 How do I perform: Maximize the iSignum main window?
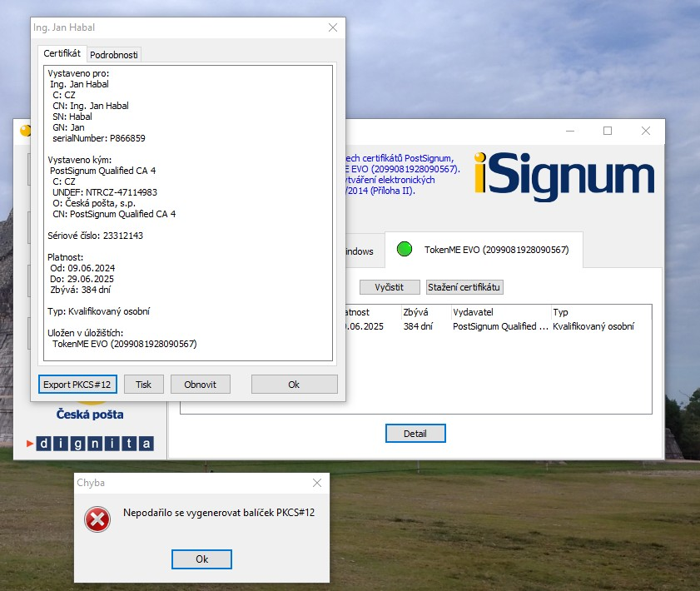pos(608,131)
